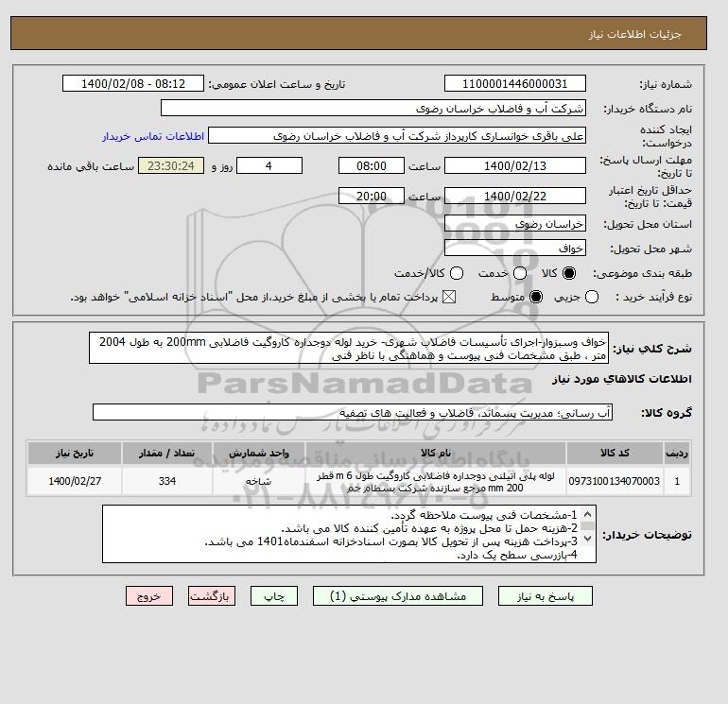Viewport: 728px width, 704px height.
Task: Click scroll down arrow in buyer notes
Action: point(587,538)
